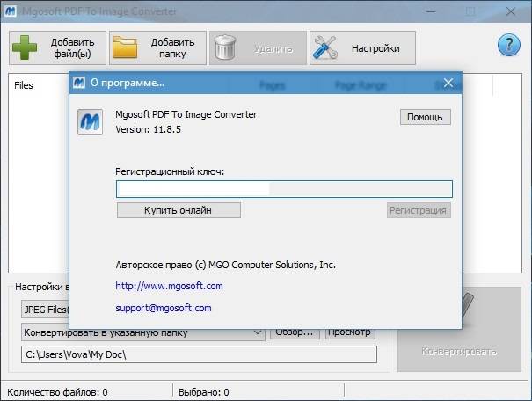Expand the JPEG Files format dropdown

[44, 310]
